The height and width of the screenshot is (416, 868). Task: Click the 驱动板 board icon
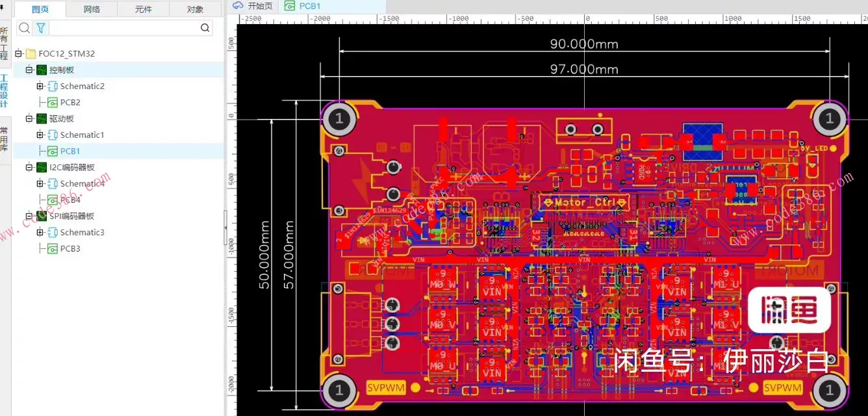pyautogui.click(x=42, y=118)
